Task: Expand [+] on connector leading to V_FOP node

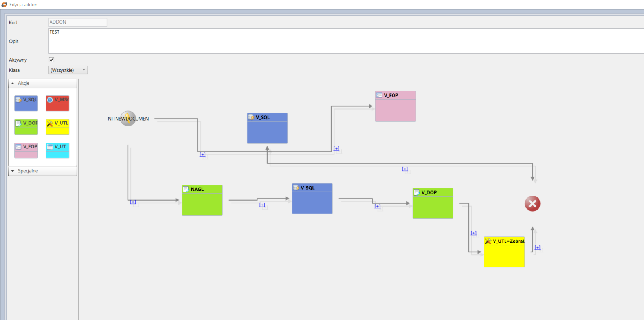Action: (336, 148)
